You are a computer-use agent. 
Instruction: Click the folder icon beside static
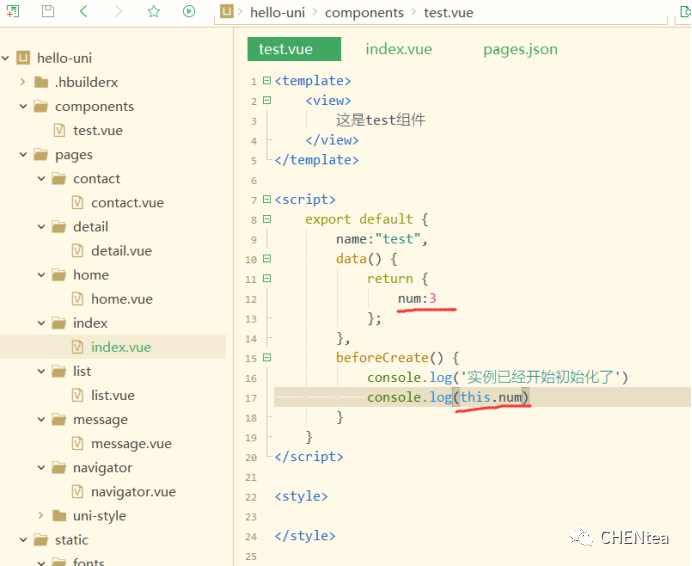40,540
